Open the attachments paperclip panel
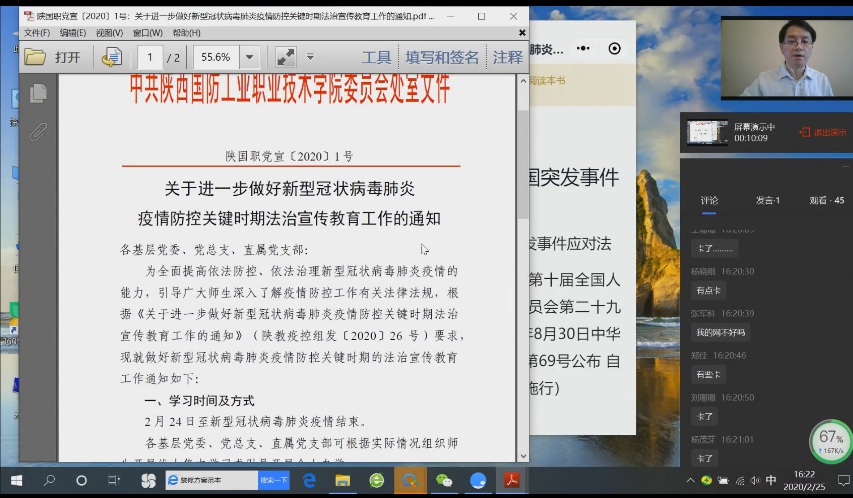The height and width of the screenshot is (498, 853). click(38, 131)
